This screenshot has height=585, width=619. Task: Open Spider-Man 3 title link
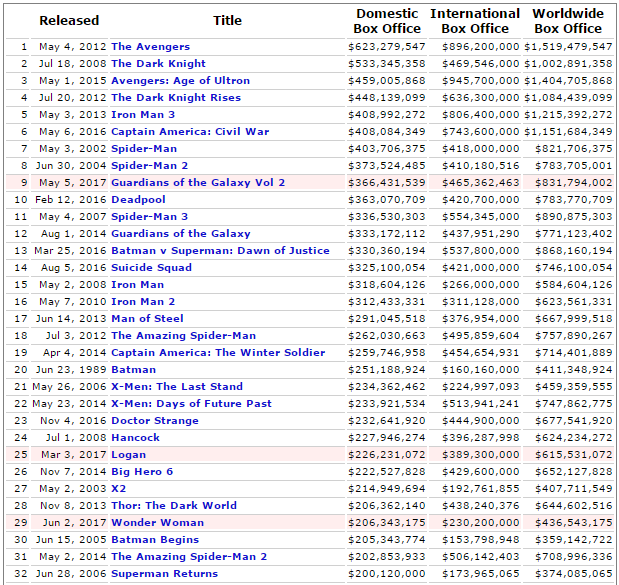pos(149,216)
